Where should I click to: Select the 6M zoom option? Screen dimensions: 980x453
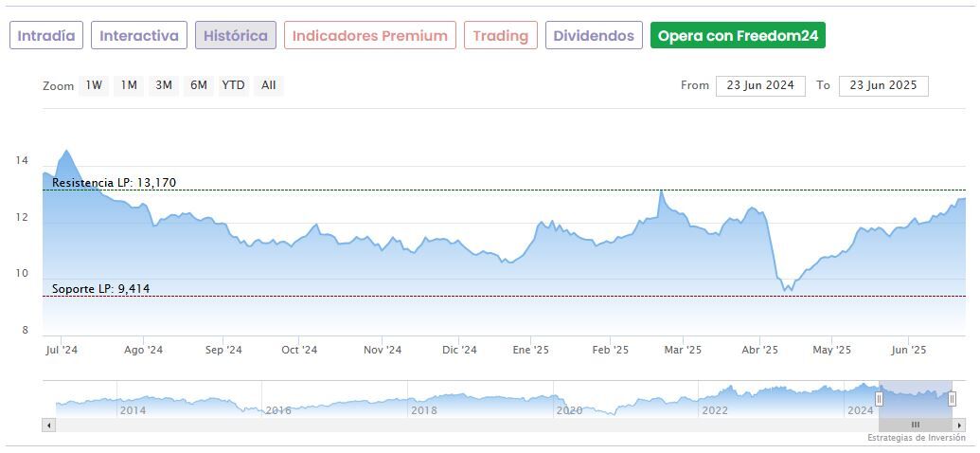(x=198, y=85)
